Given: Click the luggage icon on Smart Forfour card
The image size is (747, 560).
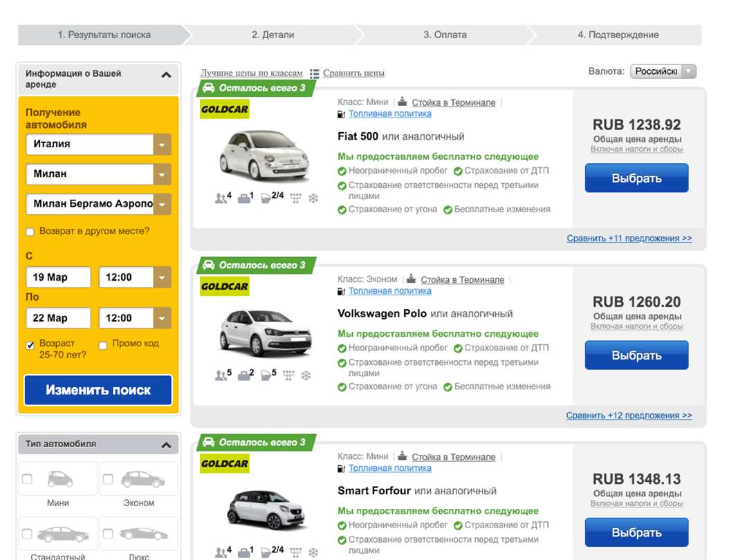Looking at the screenshot, I should tap(243, 552).
